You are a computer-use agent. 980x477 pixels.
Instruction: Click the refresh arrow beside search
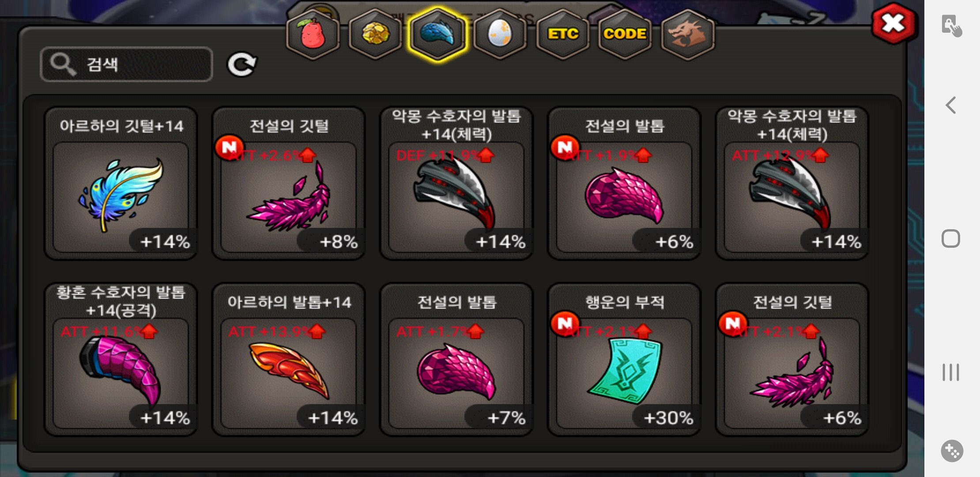point(241,65)
